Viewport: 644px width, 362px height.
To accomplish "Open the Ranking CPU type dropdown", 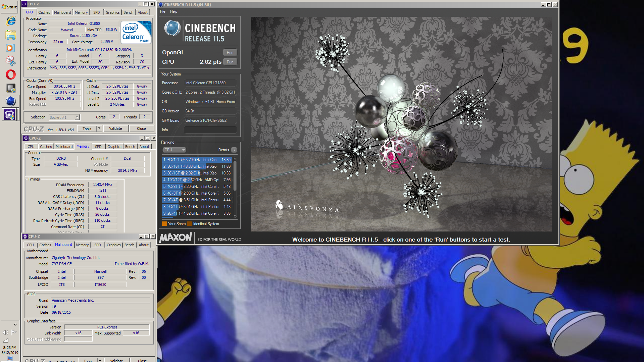I will tap(174, 150).
